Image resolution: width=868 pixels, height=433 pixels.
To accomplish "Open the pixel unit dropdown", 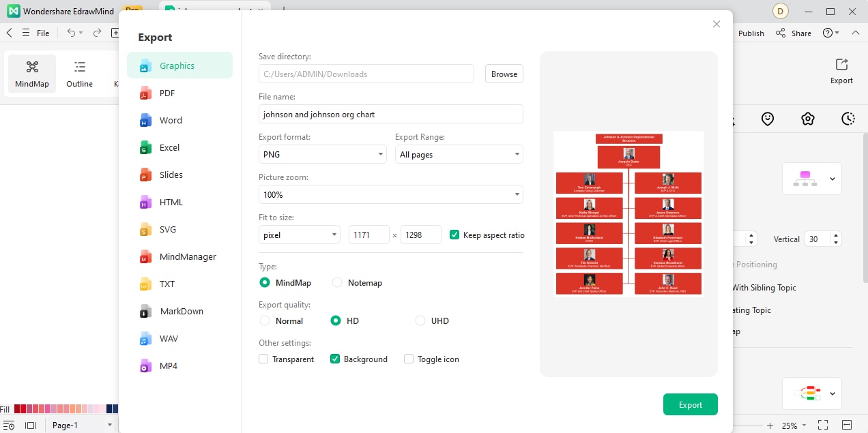I will pos(300,235).
